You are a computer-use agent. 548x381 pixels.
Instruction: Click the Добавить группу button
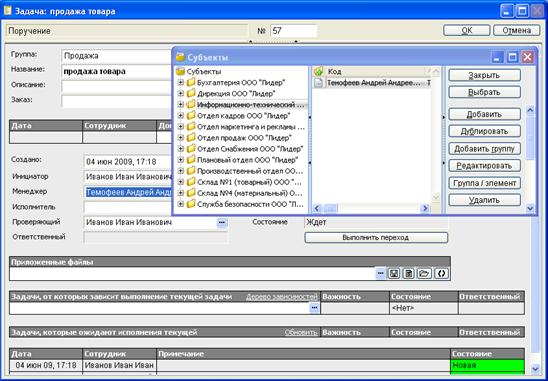(x=484, y=149)
